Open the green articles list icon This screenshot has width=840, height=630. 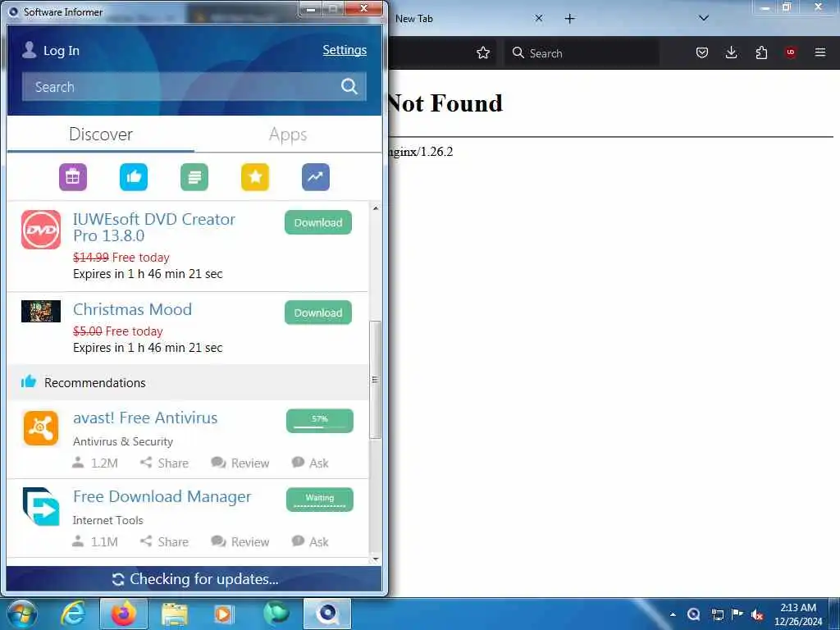(194, 177)
